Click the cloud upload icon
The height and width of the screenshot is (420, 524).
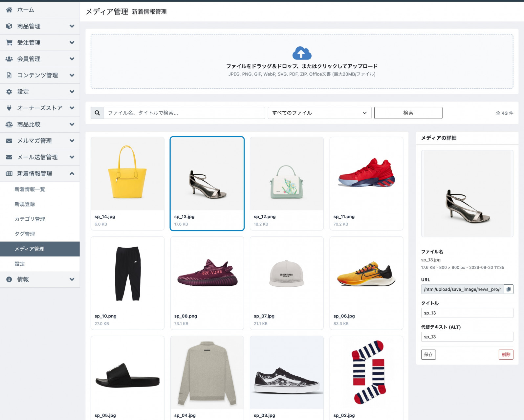302,53
